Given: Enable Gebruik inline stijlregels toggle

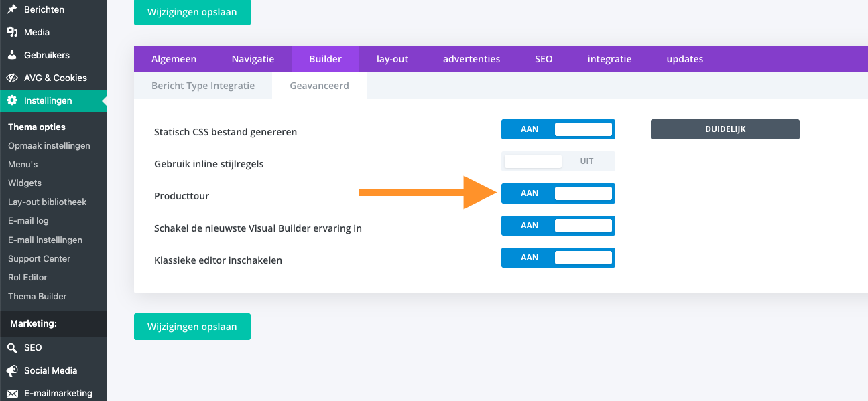Looking at the screenshot, I should pyautogui.click(x=558, y=161).
